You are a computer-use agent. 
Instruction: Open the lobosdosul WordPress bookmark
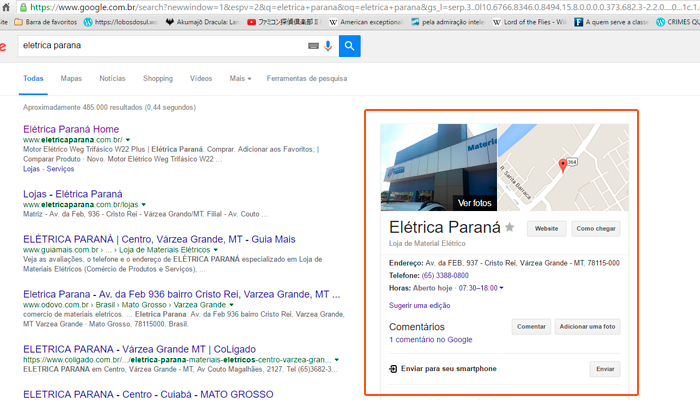[121, 22]
